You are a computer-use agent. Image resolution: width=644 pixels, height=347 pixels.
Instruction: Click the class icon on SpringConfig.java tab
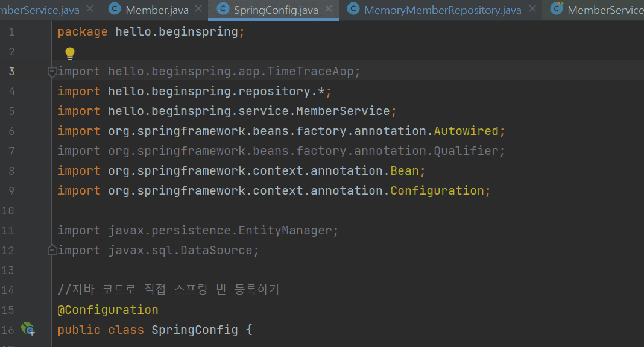point(223,8)
